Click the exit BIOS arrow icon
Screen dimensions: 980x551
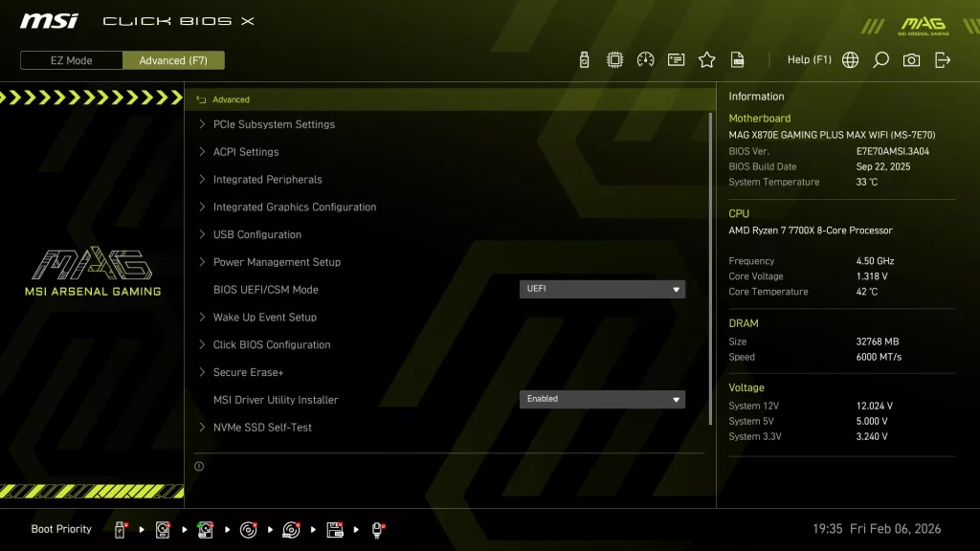click(x=943, y=59)
